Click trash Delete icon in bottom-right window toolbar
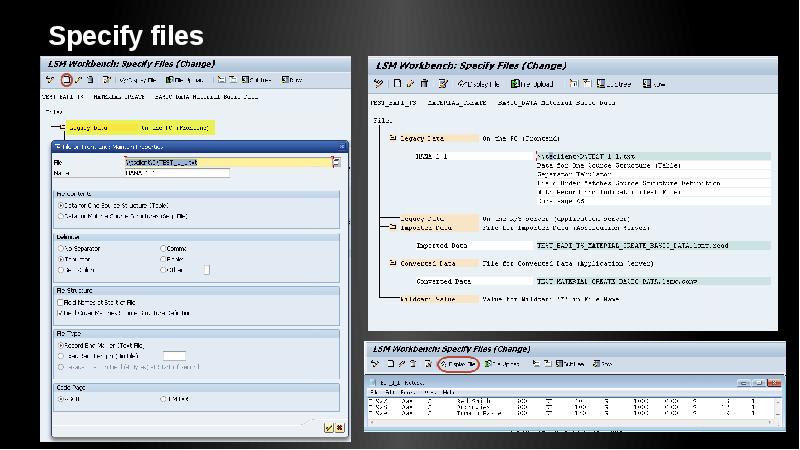Screen dimensions: 800x450 (414, 364)
